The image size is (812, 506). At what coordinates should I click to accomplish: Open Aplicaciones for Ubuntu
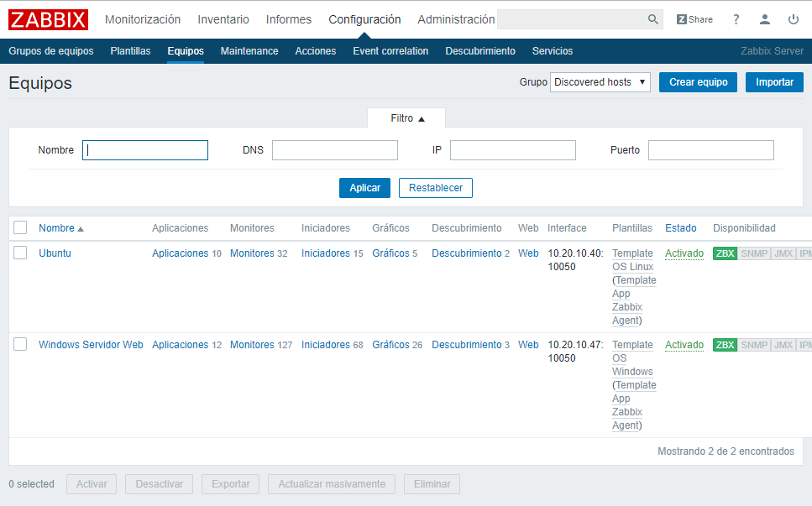[x=181, y=253]
